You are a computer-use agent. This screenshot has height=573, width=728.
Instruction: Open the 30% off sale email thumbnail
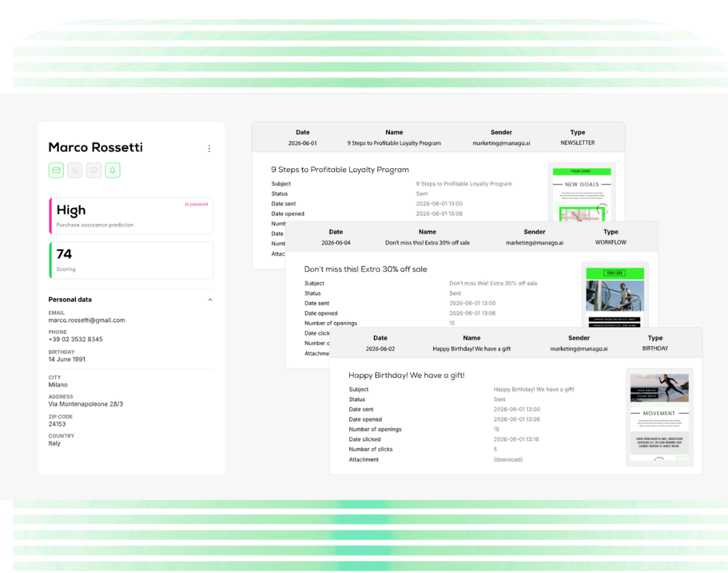[x=615, y=296]
